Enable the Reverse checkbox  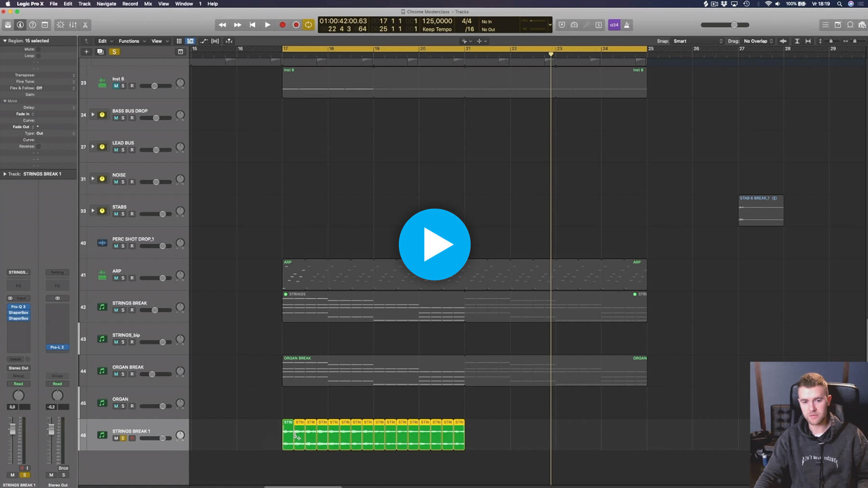coord(39,146)
